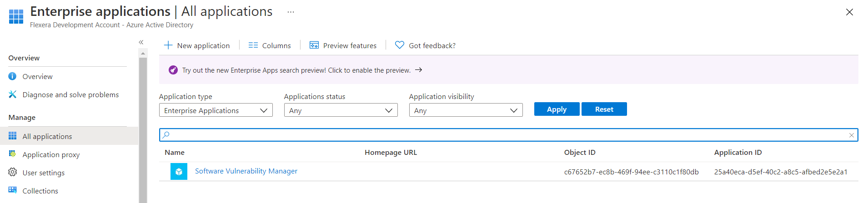Click the Application proxy icon
The height and width of the screenshot is (203, 868).
coord(12,154)
